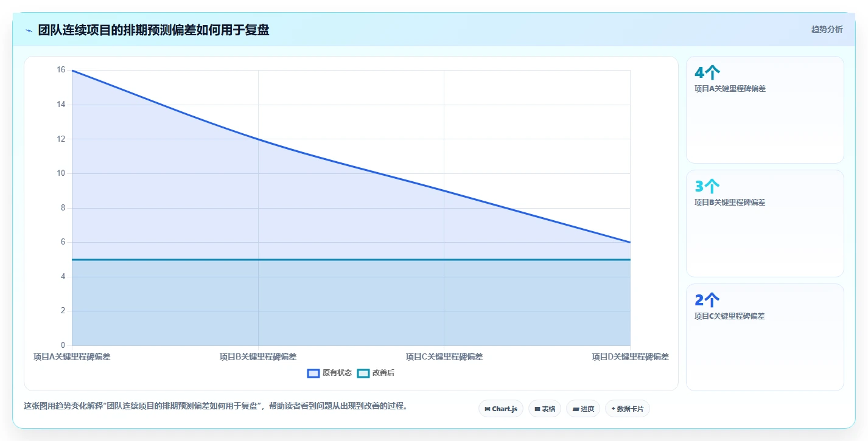Viewport: 868px width, 441px height.
Task: Toggle the 原有状态 legend entry
Action: 329,373
